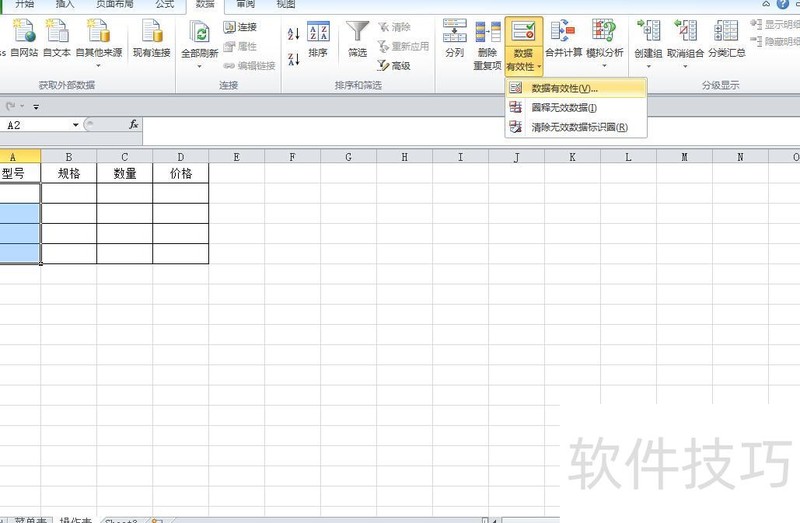Minimize the ribbon caret icon
Screen dimensions: 800x523
766,4
